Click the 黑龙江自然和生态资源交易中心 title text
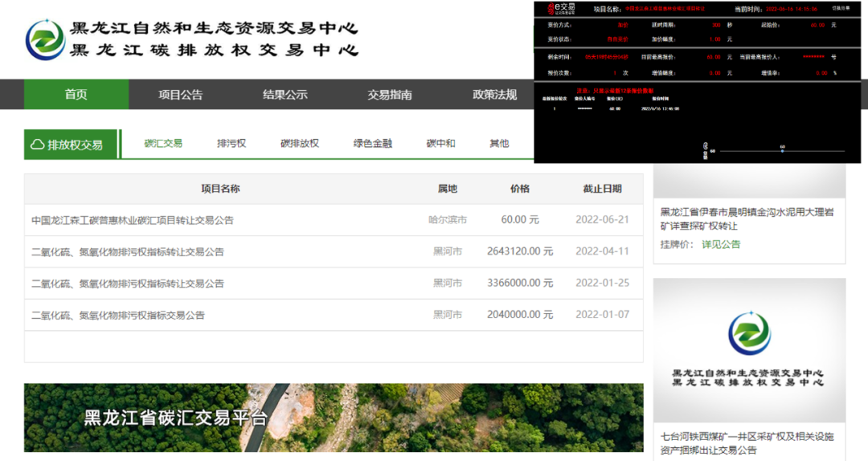Screen dimensions: 868x461 click(215, 27)
